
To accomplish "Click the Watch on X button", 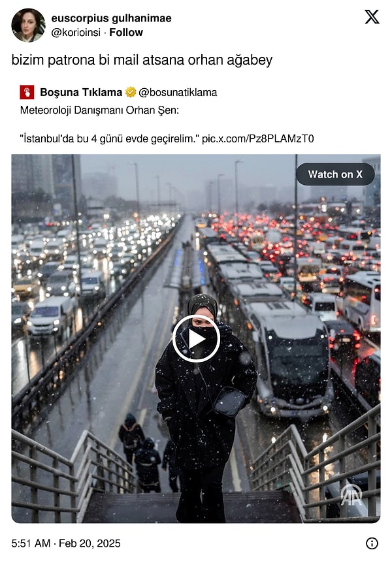I will 335,174.
